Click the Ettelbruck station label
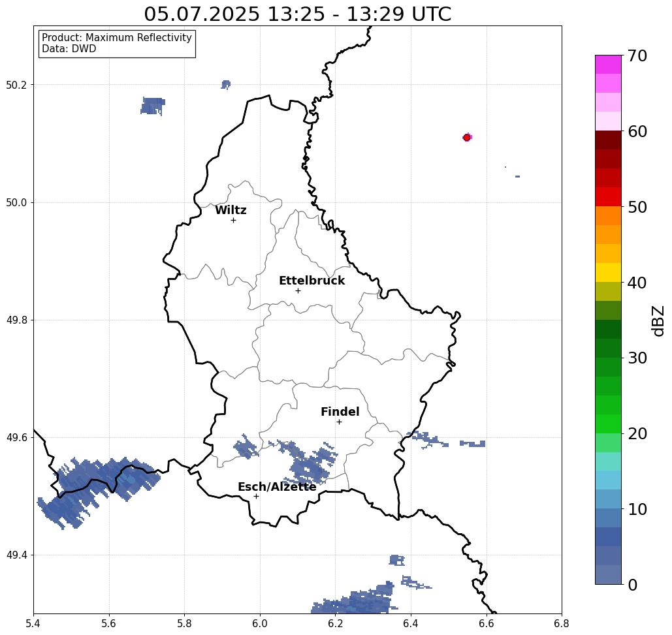 pos(312,281)
